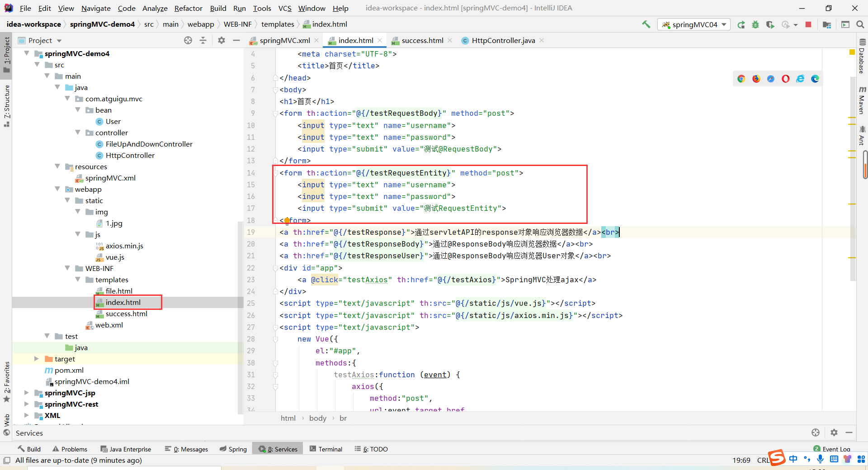Click yellow warning marker atop error stripe

pyautogui.click(x=852, y=52)
